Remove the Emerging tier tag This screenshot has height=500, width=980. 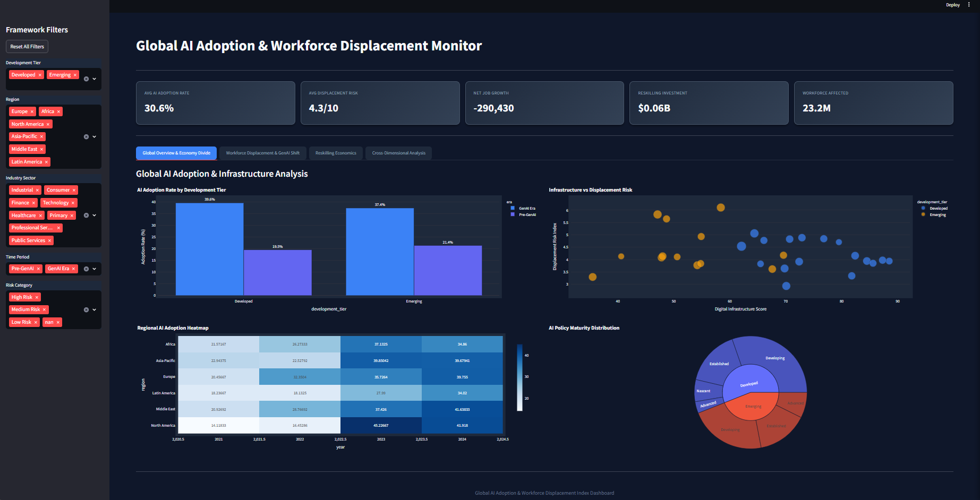(x=75, y=75)
